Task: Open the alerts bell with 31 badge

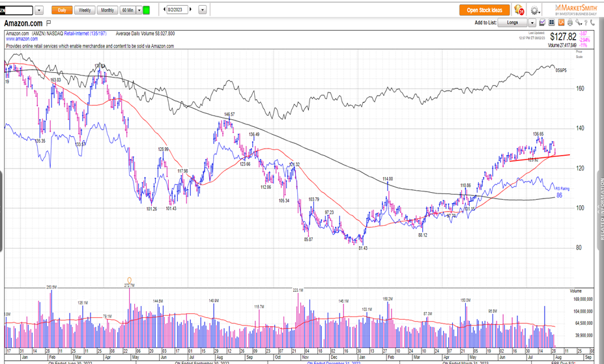Action: pyautogui.click(x=519, y=10)
